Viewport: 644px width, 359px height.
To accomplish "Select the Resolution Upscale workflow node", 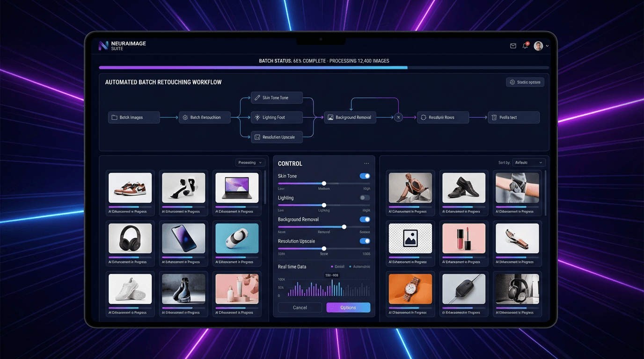I will [277, 137].
